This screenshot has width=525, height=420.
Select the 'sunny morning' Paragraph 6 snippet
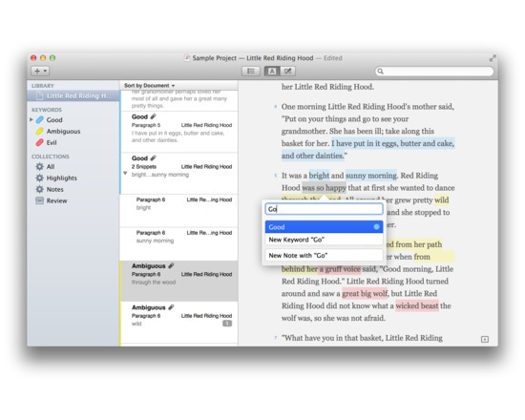click(179, 243)
